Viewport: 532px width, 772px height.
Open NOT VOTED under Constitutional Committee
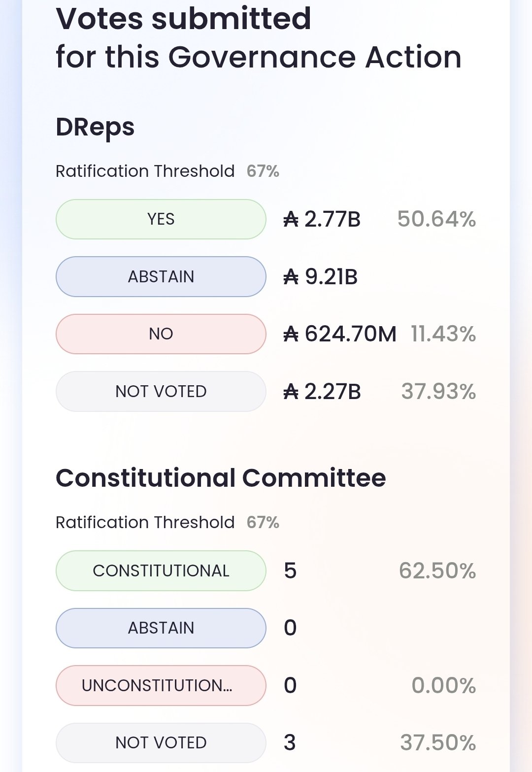tap(161, 742)
